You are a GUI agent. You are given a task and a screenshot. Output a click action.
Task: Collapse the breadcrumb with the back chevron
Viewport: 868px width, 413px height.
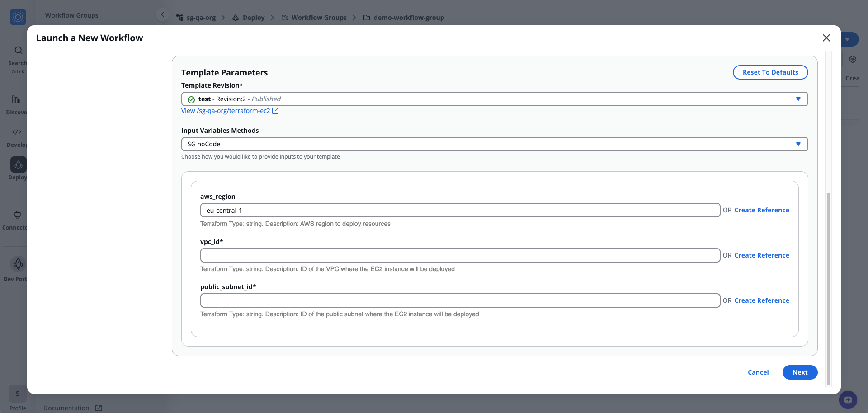163,14
